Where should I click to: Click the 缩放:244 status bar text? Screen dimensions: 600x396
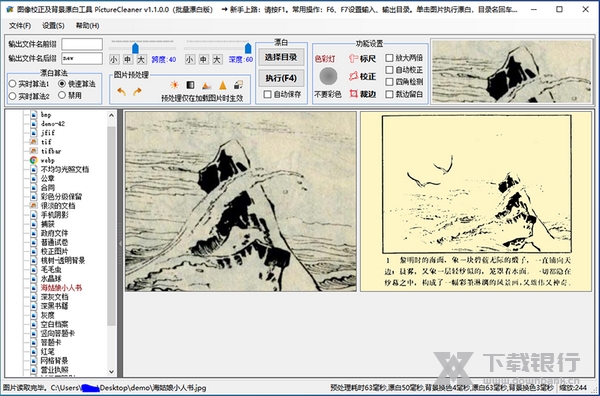(573, 388)
